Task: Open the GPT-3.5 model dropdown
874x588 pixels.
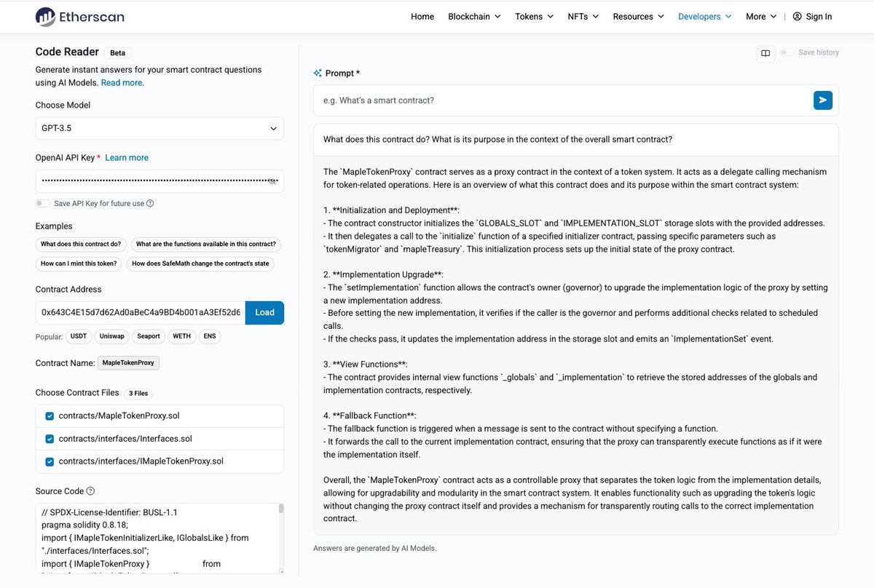Action: [160, 128]
